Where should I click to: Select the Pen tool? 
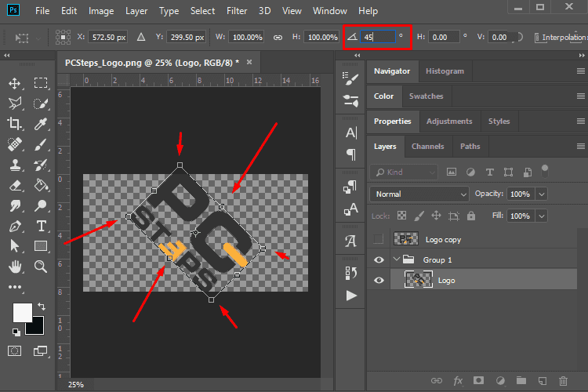coord(15,226)
